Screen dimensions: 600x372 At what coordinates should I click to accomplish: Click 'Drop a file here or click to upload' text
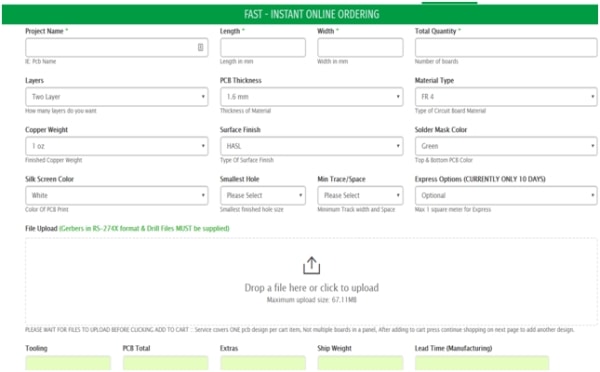tap(311, 288)
